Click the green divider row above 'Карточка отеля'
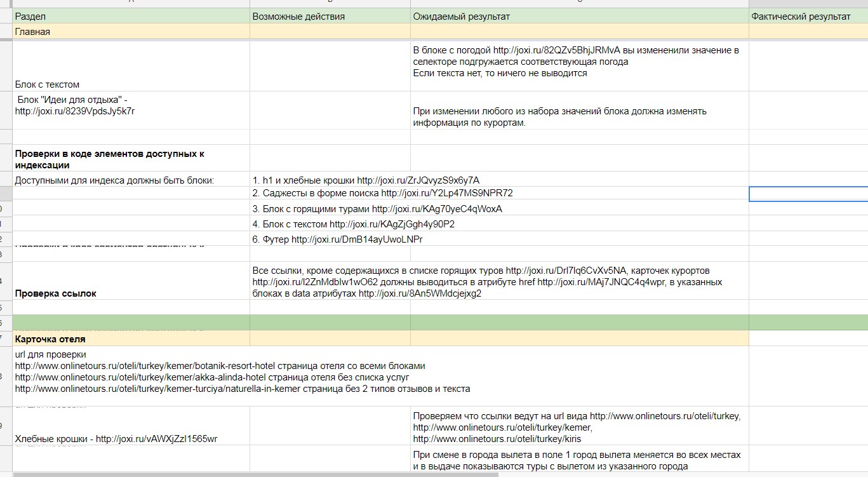Viewport: 868px width, 477px height. pyautogui.click(x=440, y=323)
